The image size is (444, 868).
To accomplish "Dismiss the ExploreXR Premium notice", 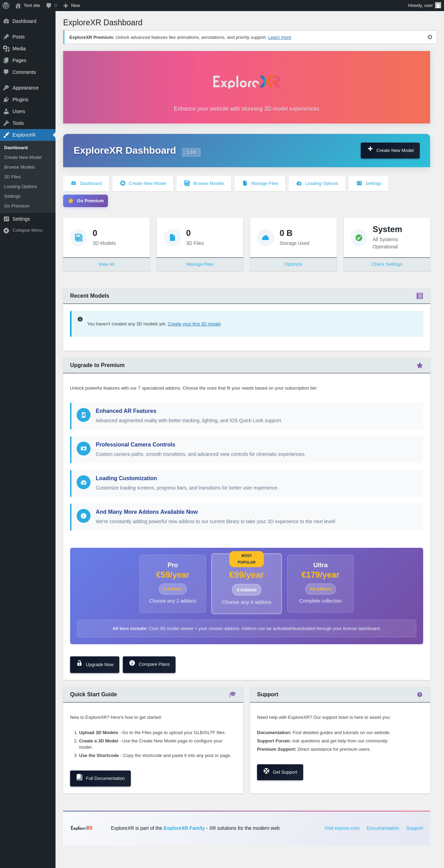I will tap(430, 37).
